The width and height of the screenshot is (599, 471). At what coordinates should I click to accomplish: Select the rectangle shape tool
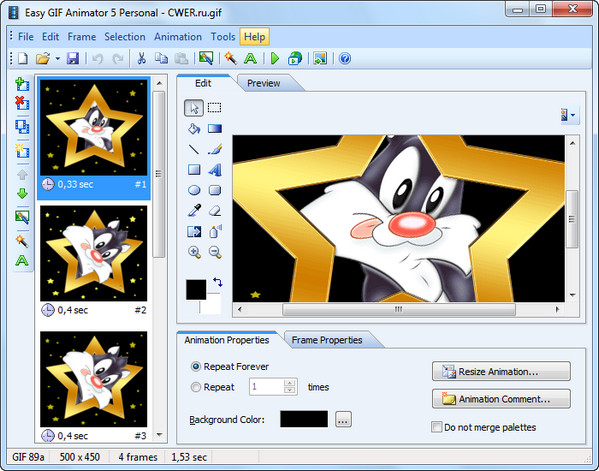194,170
